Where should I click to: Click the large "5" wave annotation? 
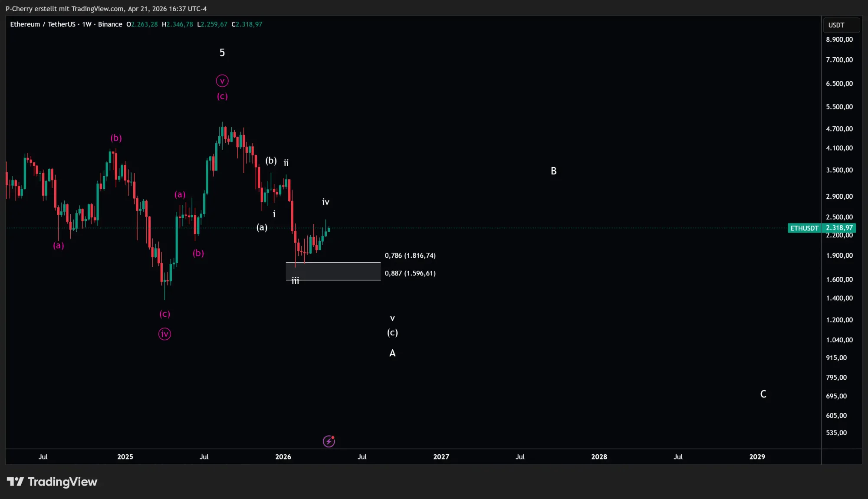pyautogui.click(x=222, y=53)
